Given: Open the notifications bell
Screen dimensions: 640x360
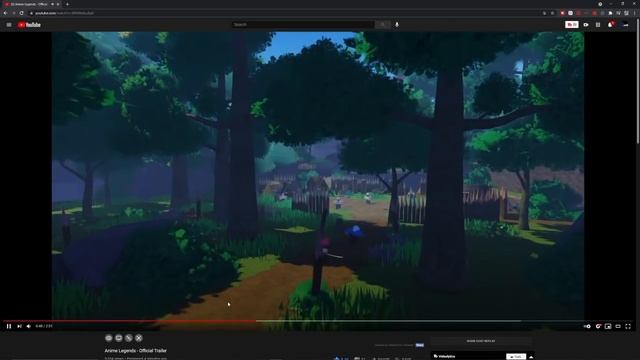Looking at the screenshot, I should 611,25.
